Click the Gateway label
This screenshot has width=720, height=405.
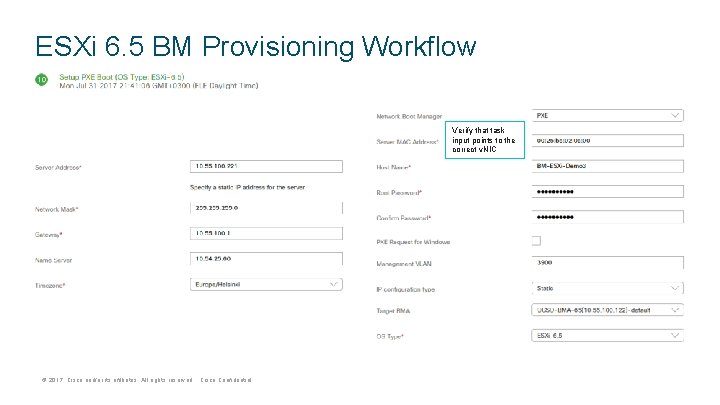49,235
